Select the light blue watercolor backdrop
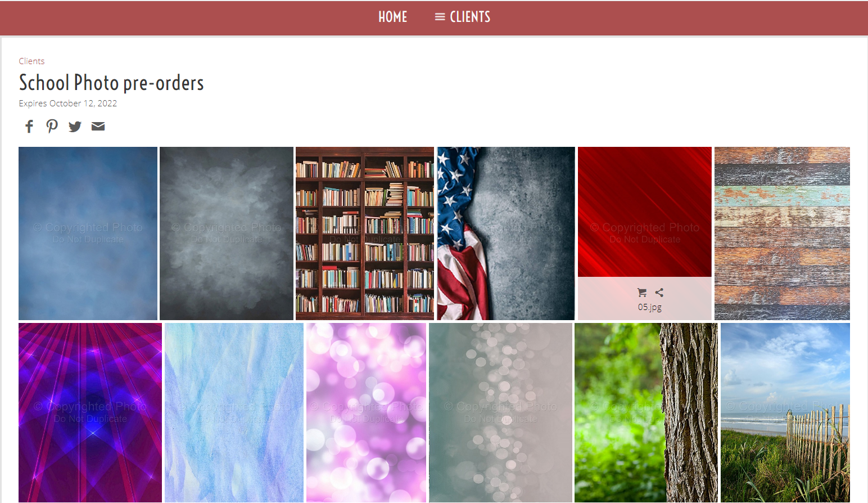 tap(234, 412)
